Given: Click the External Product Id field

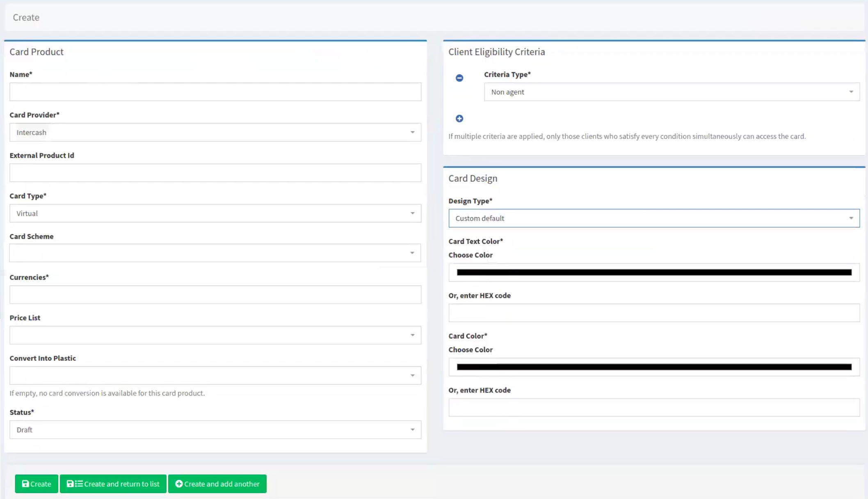Looking at the screenshot, I should (215, 173).
